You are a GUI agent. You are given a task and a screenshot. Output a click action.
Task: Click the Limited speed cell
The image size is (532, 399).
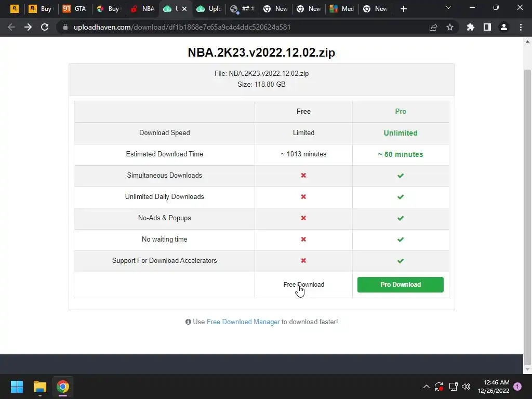(x=303, y=132)
